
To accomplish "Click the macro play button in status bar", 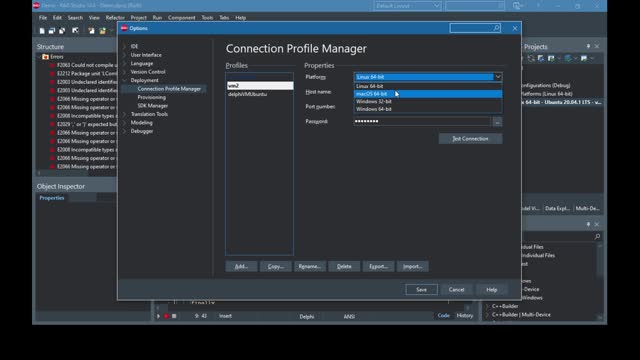I will (158, 316).
